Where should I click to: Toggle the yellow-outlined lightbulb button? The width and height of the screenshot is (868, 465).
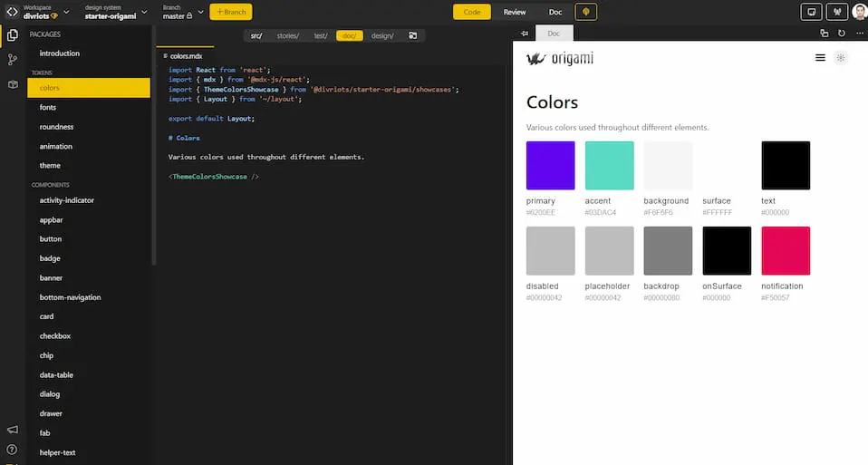point(586,12)
